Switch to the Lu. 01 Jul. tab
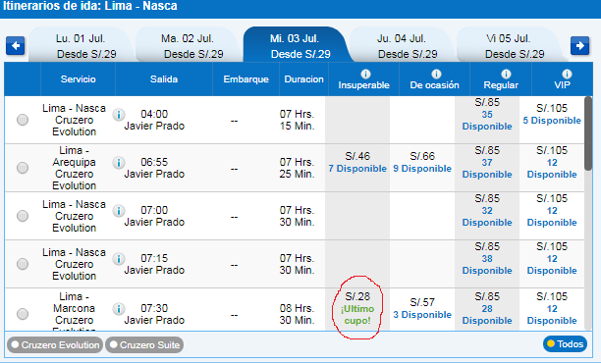 pyautogui.click(x=81, y=45)
